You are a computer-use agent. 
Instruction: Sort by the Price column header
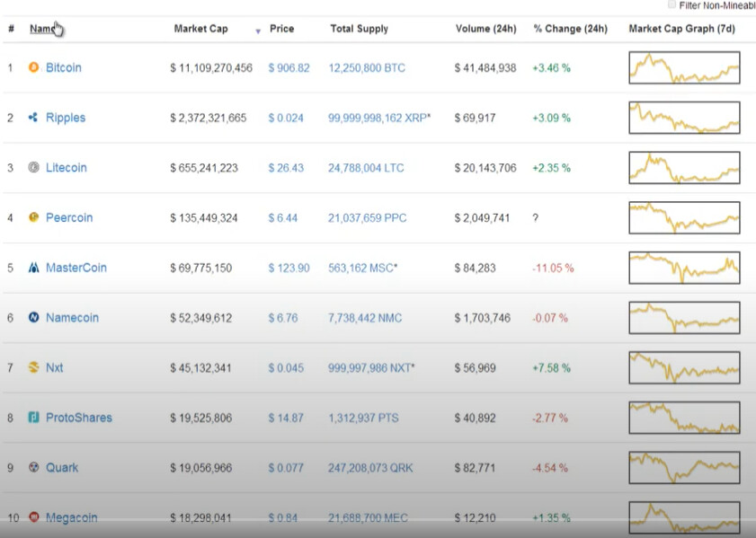click(x=281, y=29)
